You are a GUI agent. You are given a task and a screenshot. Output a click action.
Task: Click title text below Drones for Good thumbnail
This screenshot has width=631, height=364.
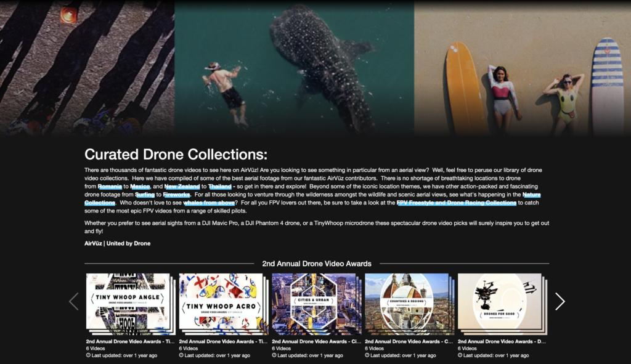(x=502, y=341)
